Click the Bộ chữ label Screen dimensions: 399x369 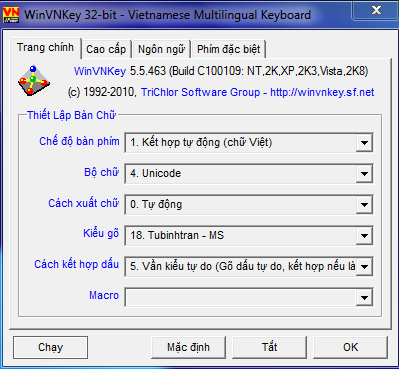[x=102, y=172]
